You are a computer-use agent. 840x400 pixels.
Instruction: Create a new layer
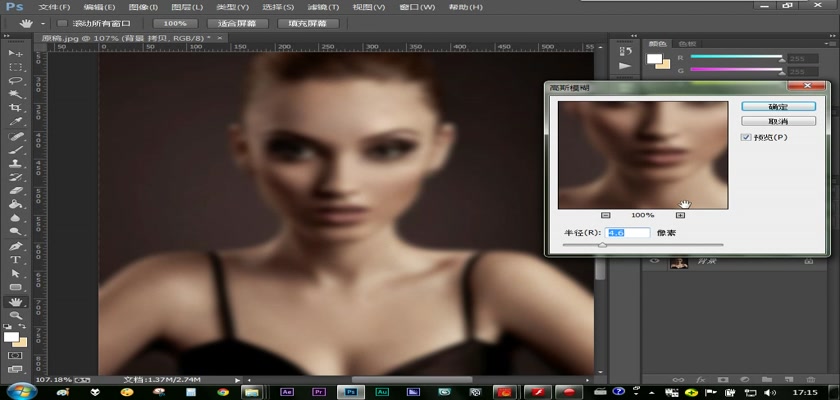click(789, 380)
